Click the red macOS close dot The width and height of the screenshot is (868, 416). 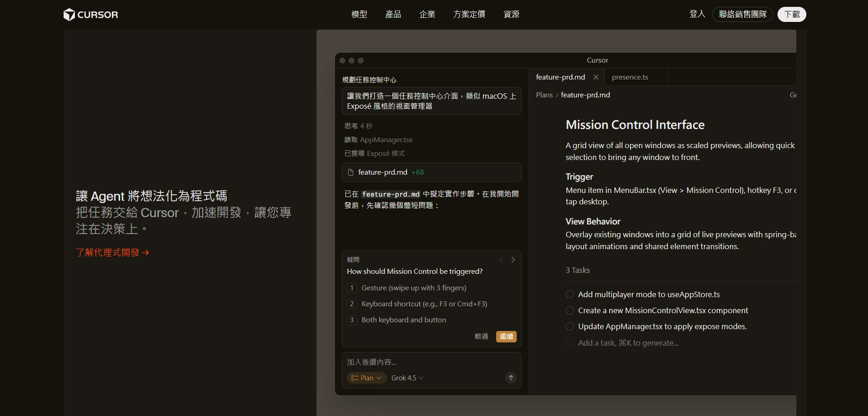coord(342,60)
